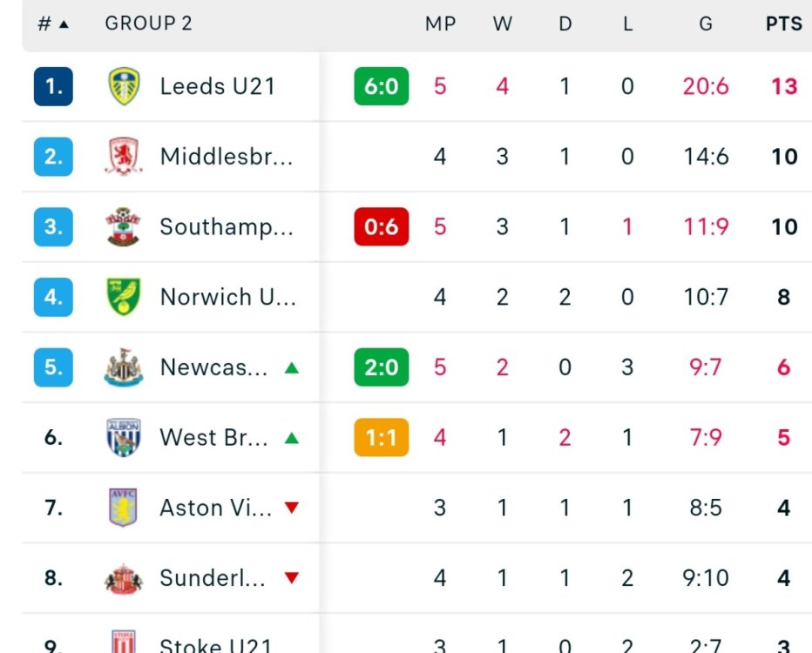The image size is (812, 653).
Task: Click the Southampton club crest
Action: pyautogui.click(x=124, y=227)
